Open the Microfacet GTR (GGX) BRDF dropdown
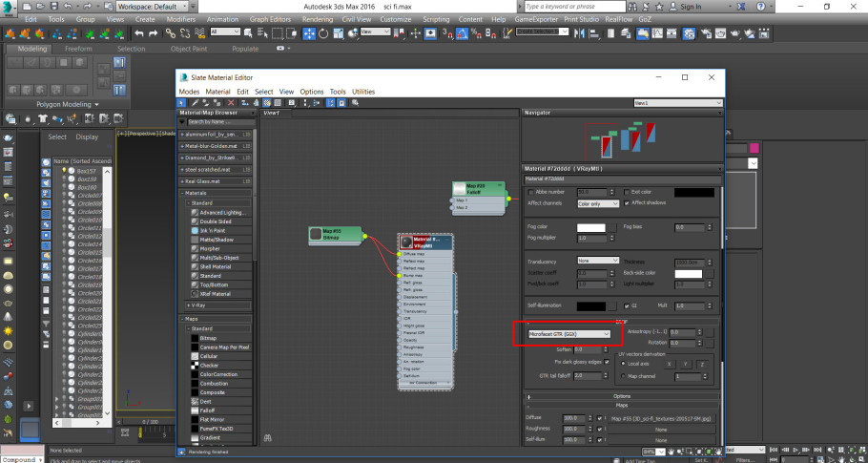 (568, 334)
